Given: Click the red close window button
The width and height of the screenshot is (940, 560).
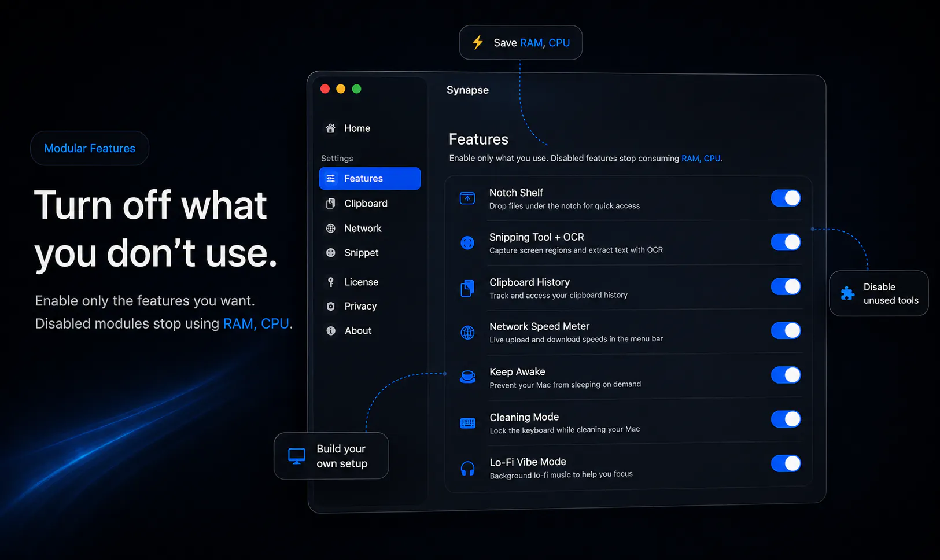Looking at the screenshot, I should coord(325,89).
